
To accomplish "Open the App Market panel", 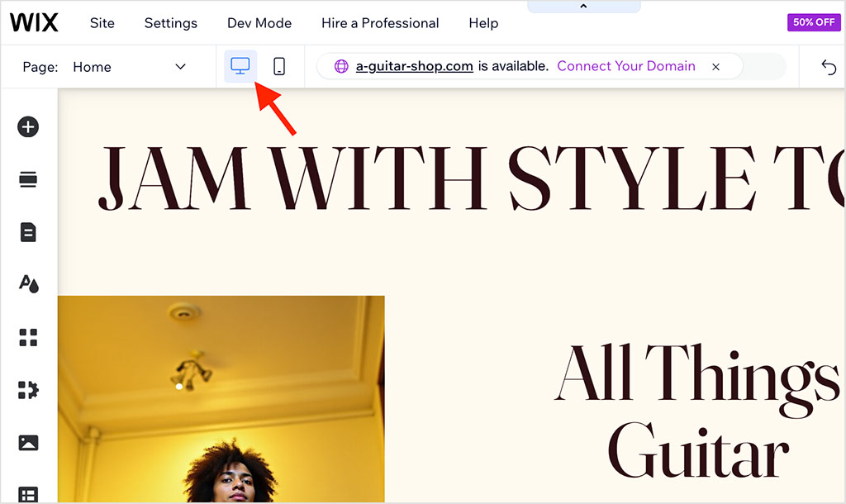I will (x=28, y=336).
